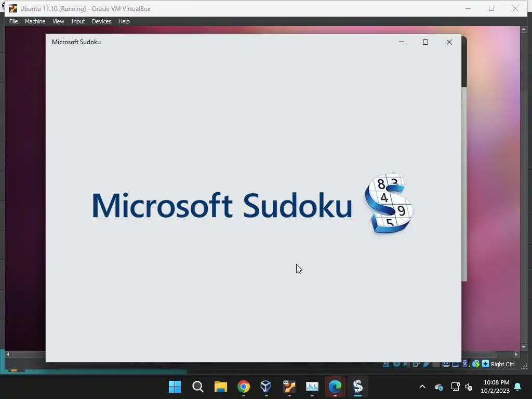The height and width of the screenshot is (399, 532).
Task: Switch to Google Chrome in taskbar
Action: tap(244, 387)
